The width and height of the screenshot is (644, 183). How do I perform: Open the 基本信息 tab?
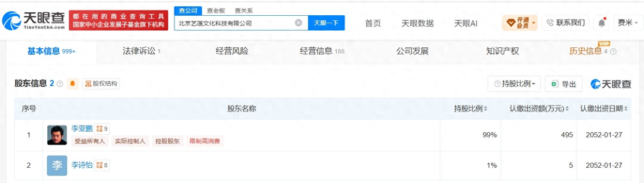point(52,51)
